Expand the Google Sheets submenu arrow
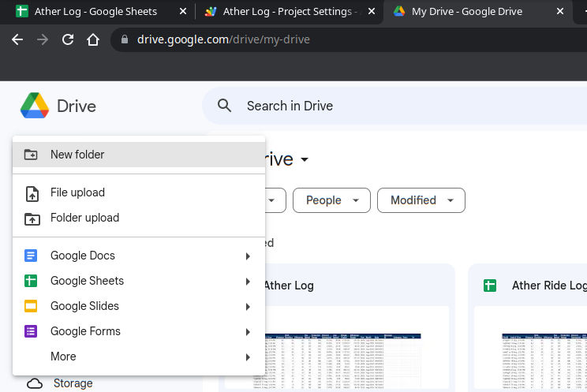 point(248,281)
